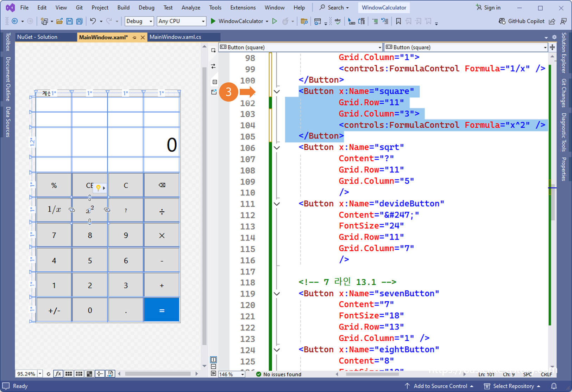Click the Navigate Backward arrow icon
Image resolution: width=572 pixels, height=392 pixels.
coord(15,21)
